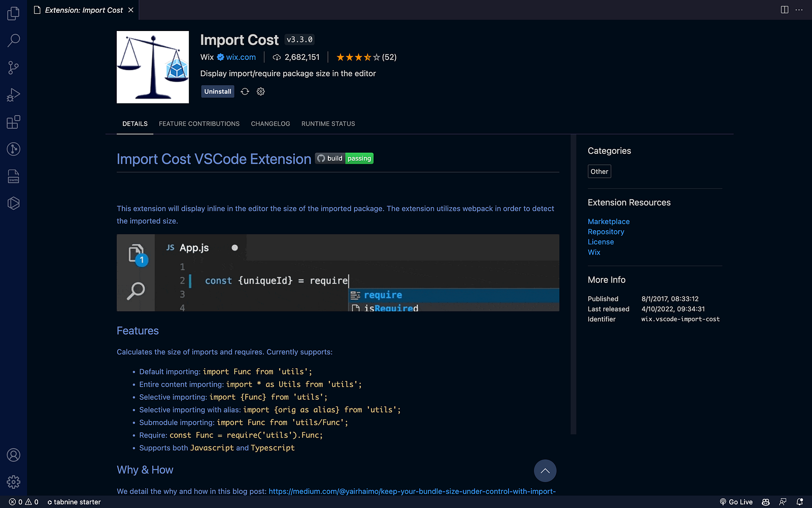
Task: Switch to the Feature Contributions tab
Action: pos(199,124)
